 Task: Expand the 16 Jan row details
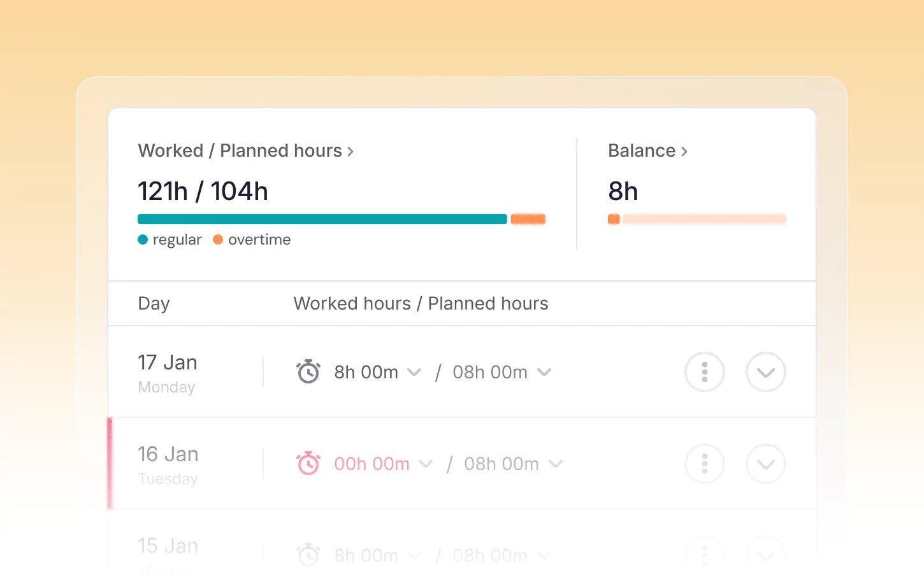click(765, 464)
